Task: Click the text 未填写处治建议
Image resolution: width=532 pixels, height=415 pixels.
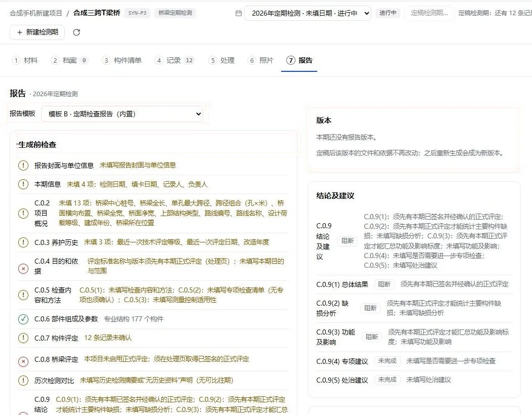Action: [429, 380]
